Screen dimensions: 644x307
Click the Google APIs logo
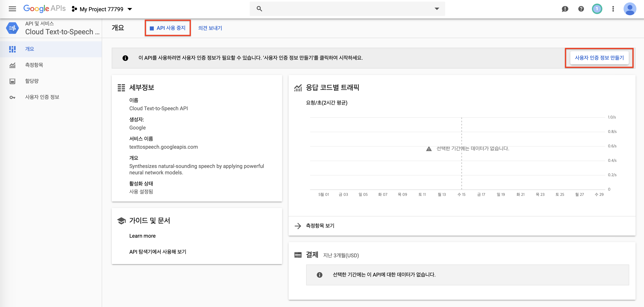tap(44, 8)
